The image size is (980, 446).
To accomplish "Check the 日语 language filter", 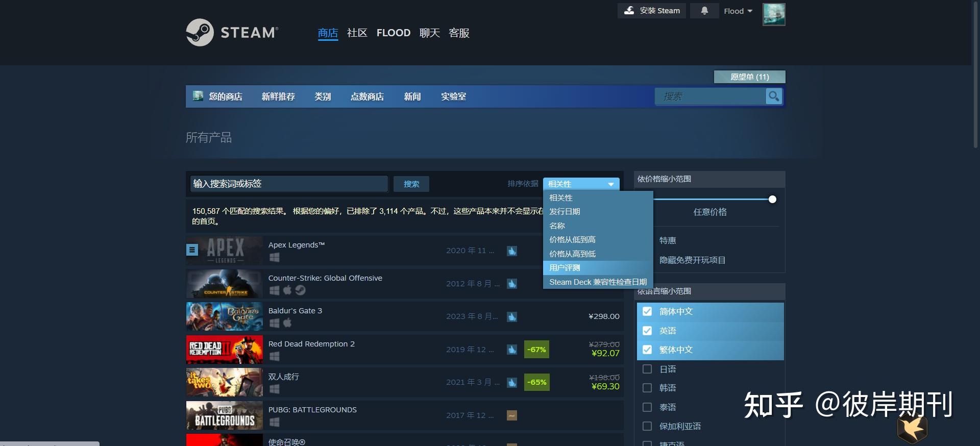I will pyautogui.click(x=647, y=369).
